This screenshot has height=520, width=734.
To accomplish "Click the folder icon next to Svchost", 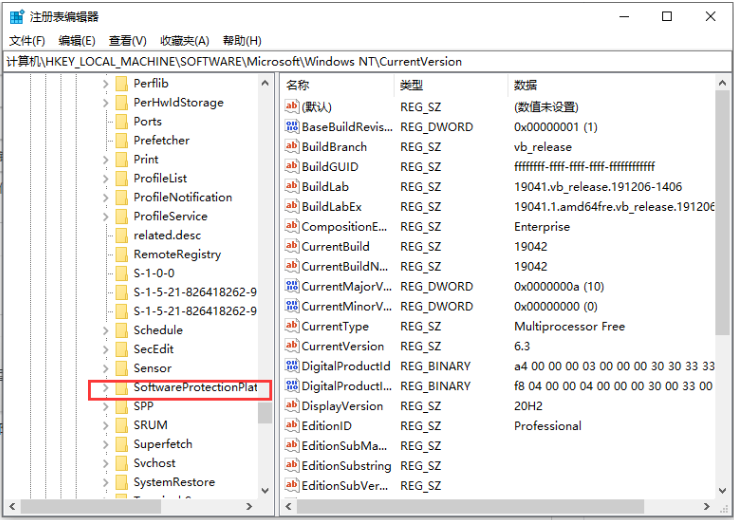I will click(121, 463).
